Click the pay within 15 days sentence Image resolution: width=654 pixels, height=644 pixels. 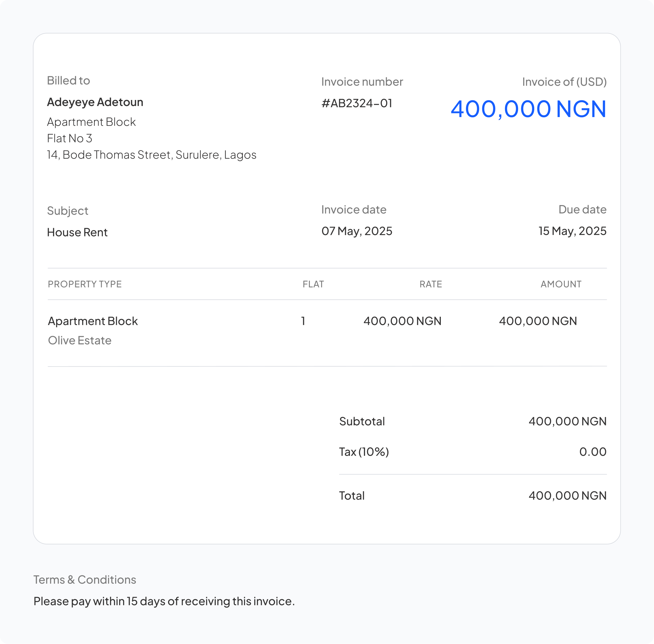coord(164,601)
